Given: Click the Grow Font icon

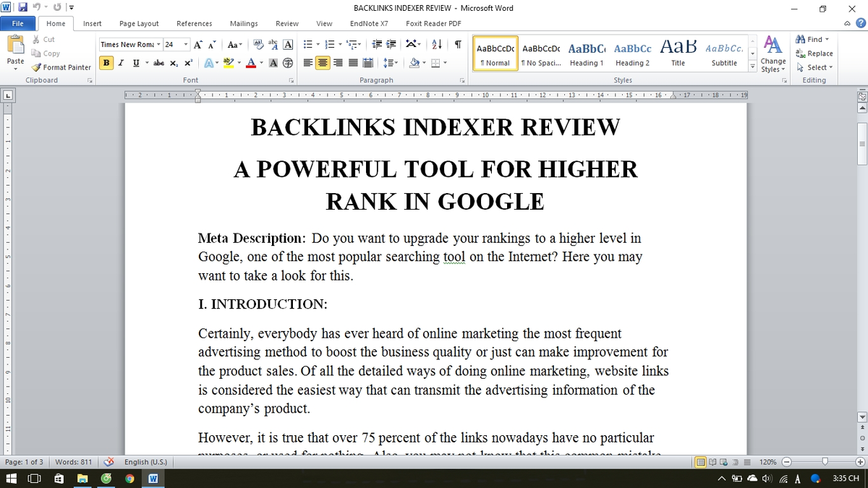Looking at the screenshot, I should 198,44.
